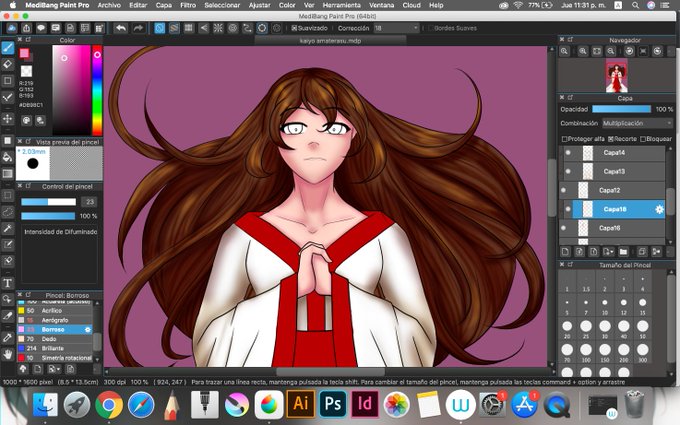
Task: Open the add brush dropdown in brush panel
Action: [54, 369]
